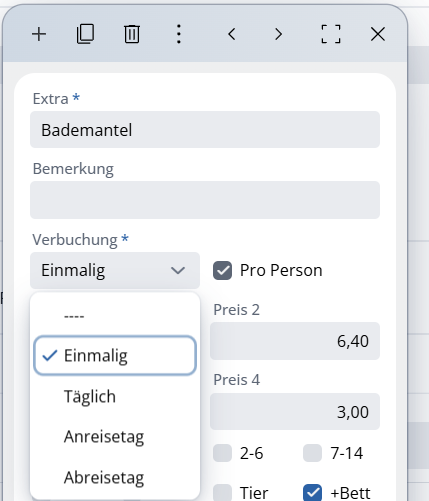Tick the Tier checkbox
The image size is (429, 501).
coord(222,493)
